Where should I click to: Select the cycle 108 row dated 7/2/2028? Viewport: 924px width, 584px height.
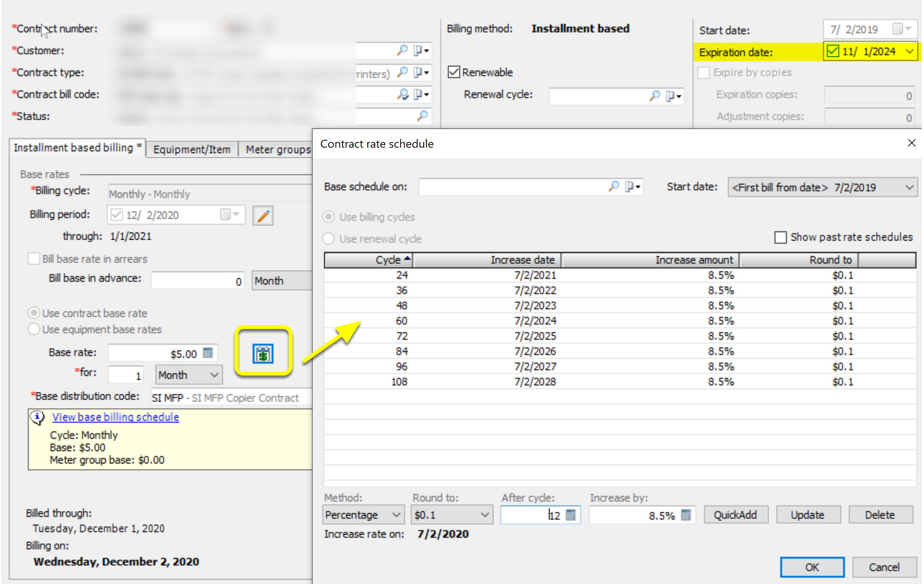(x=619, y=381)
